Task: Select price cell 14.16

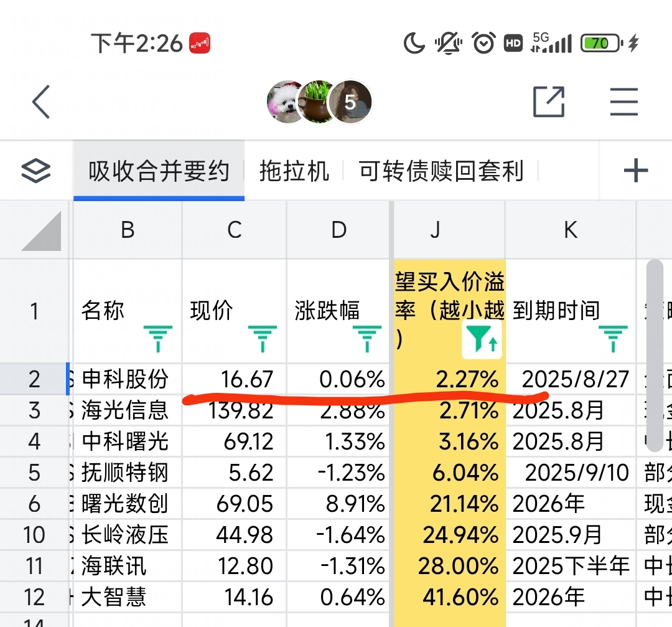Action: [x=235, y=597]
